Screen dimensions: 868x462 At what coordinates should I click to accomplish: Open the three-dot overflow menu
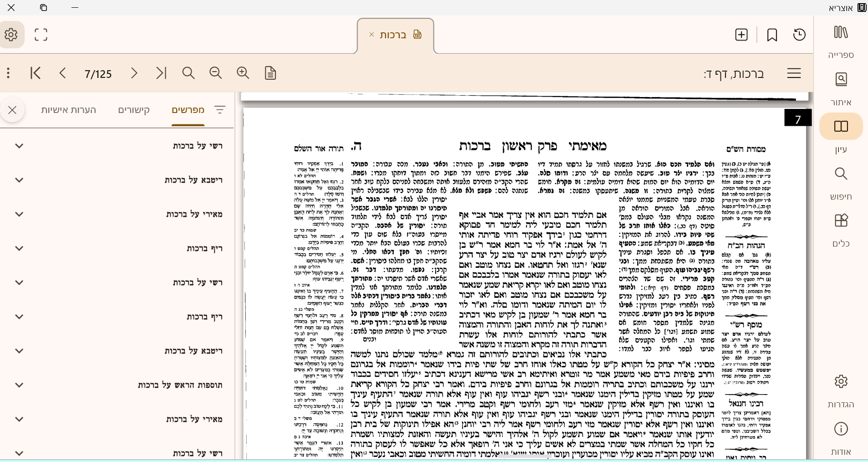7,73
